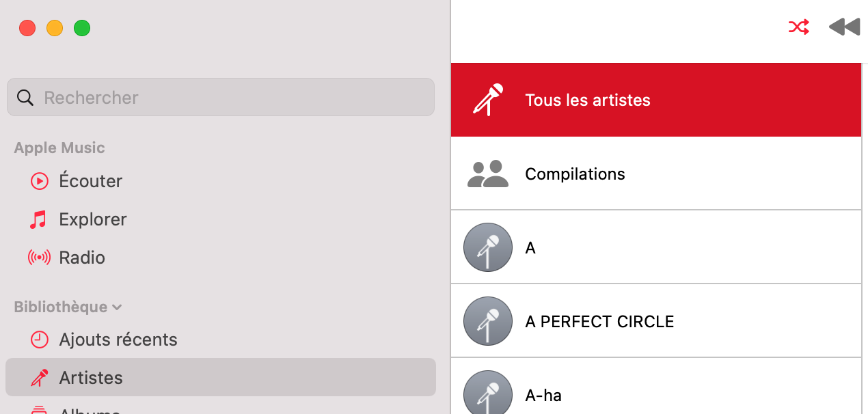Screen dimensions: 868x414
Task: Click inside the Rechercher search field
Action: point(221,97)
